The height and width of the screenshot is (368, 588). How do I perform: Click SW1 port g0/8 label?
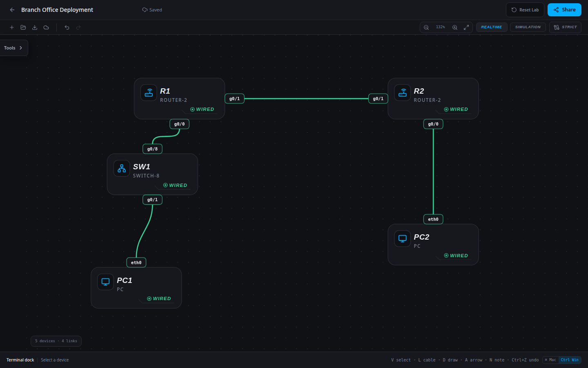coord(152,149)
